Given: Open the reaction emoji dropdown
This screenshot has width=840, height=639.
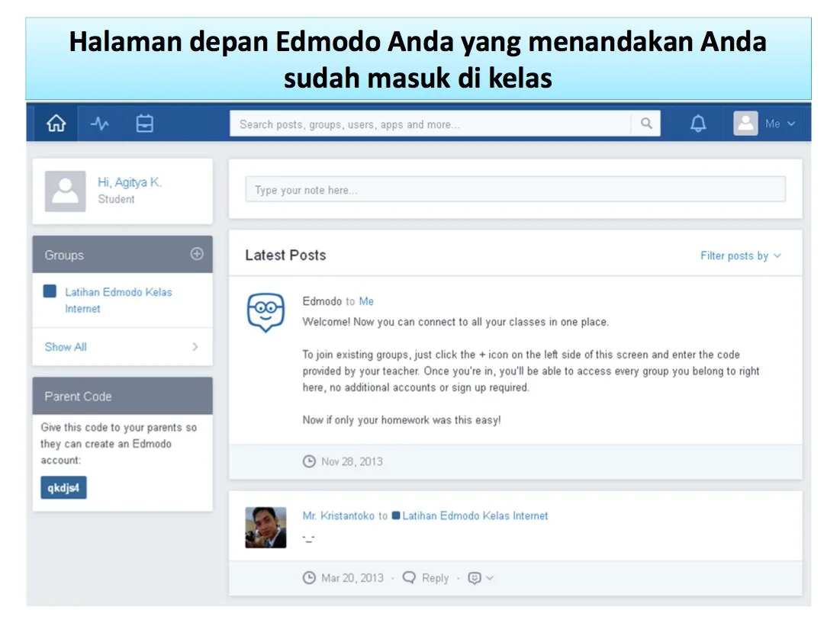Looking at the screenshot, I should coord(481,578).
